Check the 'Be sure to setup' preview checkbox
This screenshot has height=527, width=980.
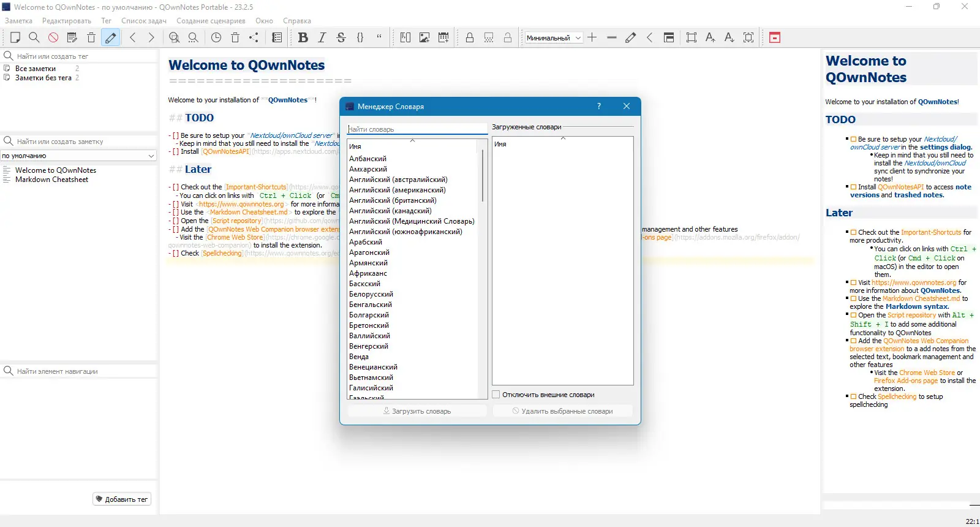[853, 139]
